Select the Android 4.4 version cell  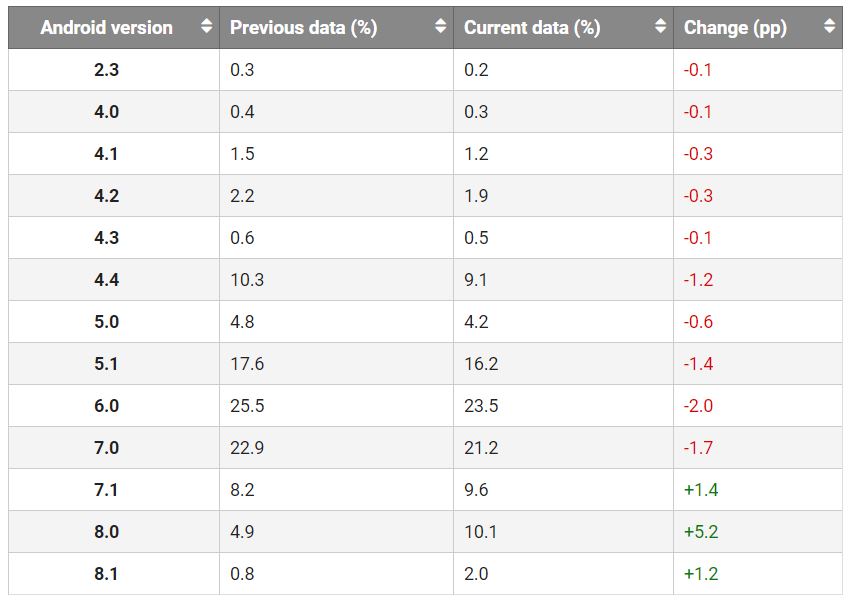(106, 280)
